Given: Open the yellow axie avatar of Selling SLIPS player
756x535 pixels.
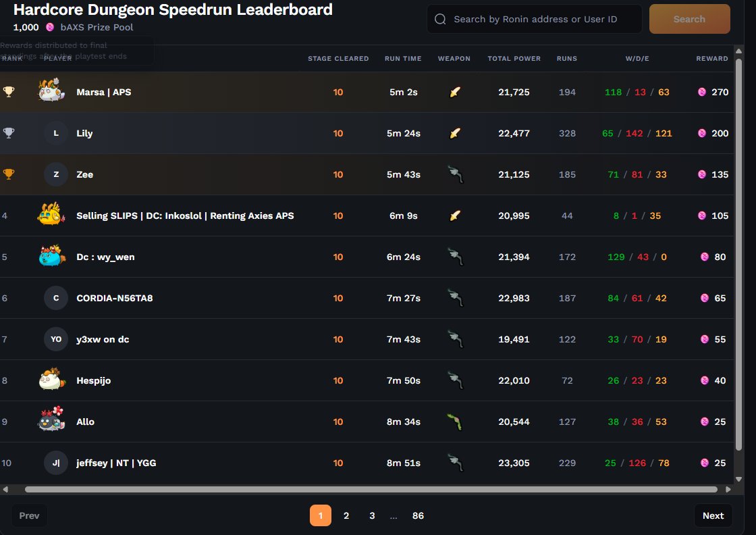Looking at the screenshot, I should click(51, 214).
